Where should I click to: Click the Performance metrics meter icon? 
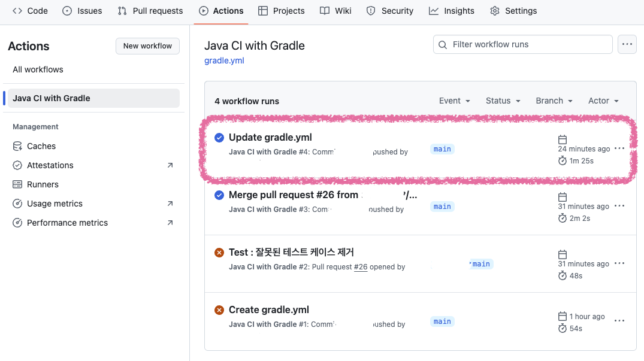click(17, 223)
